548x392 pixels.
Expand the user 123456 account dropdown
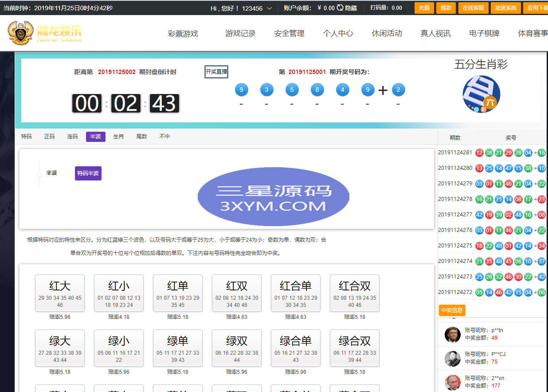tap(269, 8)
